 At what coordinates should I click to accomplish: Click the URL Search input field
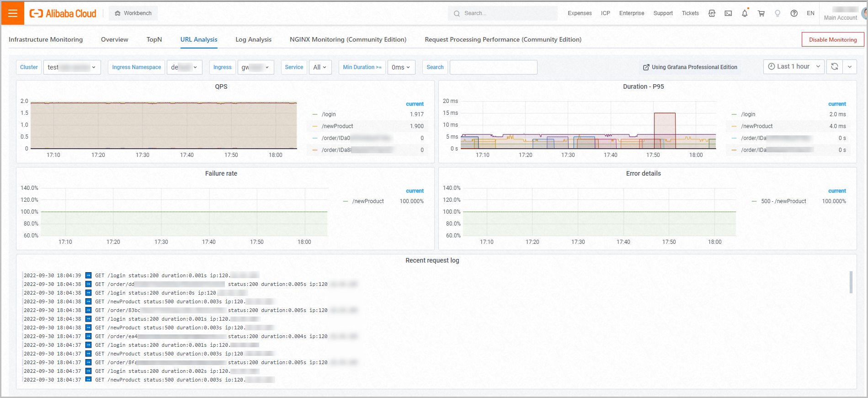click(x=493, y=67)
